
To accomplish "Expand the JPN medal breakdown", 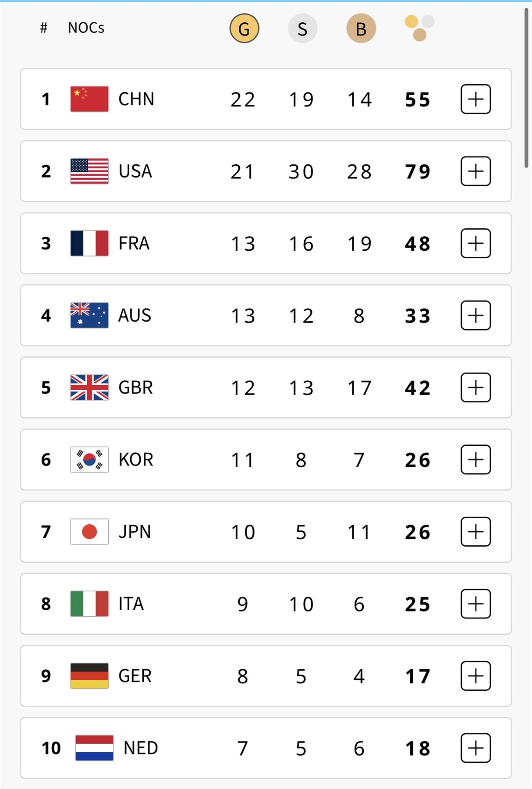I will point(475,532).
